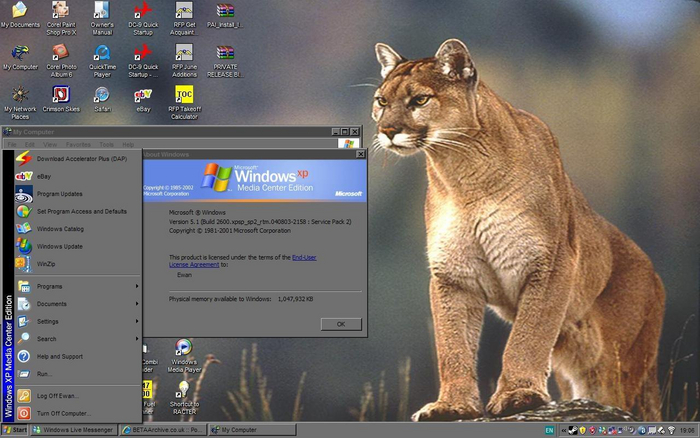Launch Crimson Skies game shortcut
The image size is (700, 438).
[61, 99]
